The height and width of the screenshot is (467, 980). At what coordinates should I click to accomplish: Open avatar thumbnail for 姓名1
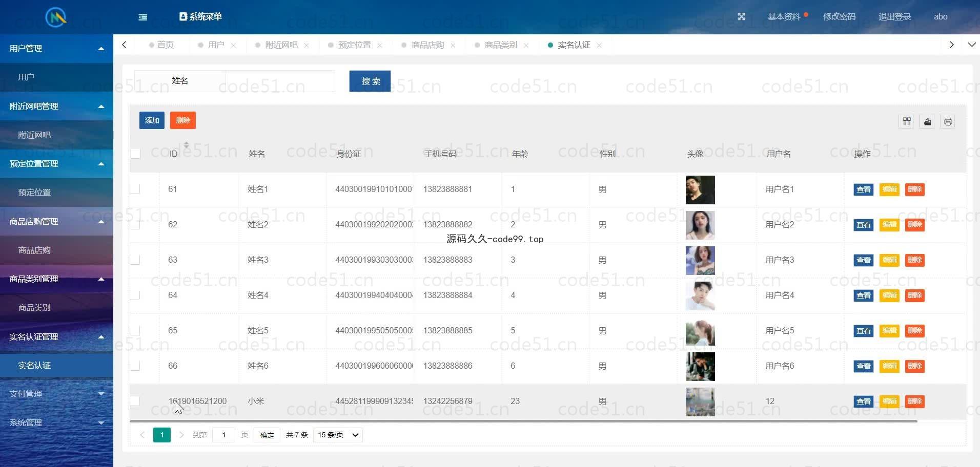click(700, 189)
